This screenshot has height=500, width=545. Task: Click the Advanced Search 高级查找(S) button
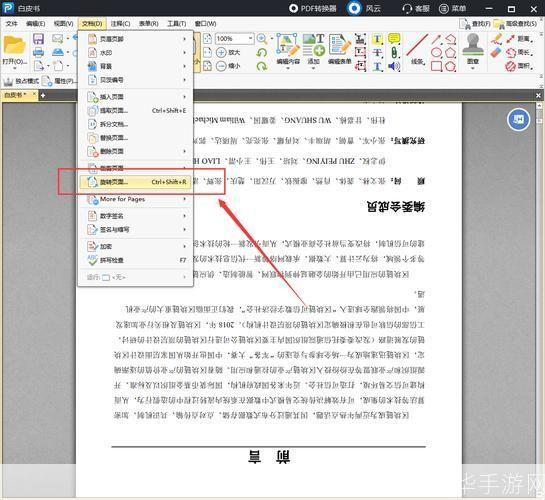[x=516, y=24]
